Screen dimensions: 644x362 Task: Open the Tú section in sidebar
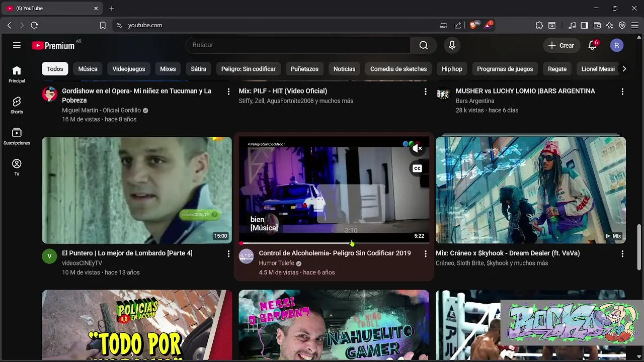pyautogui.click(x=17, y=167)
